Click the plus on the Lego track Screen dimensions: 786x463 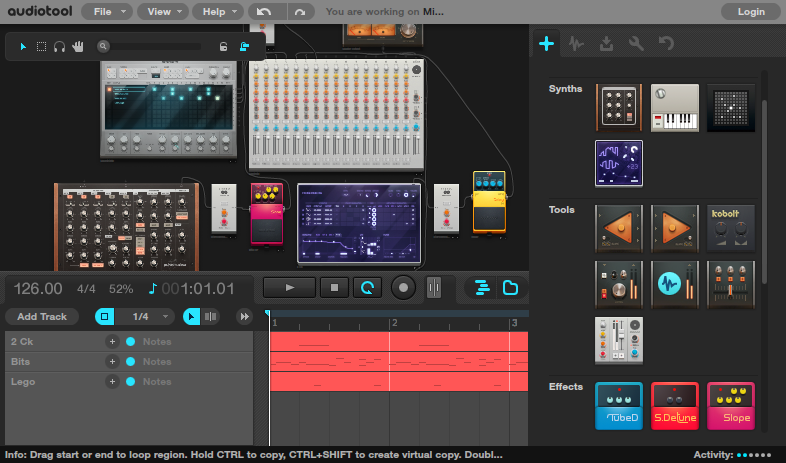coord(112,382)
